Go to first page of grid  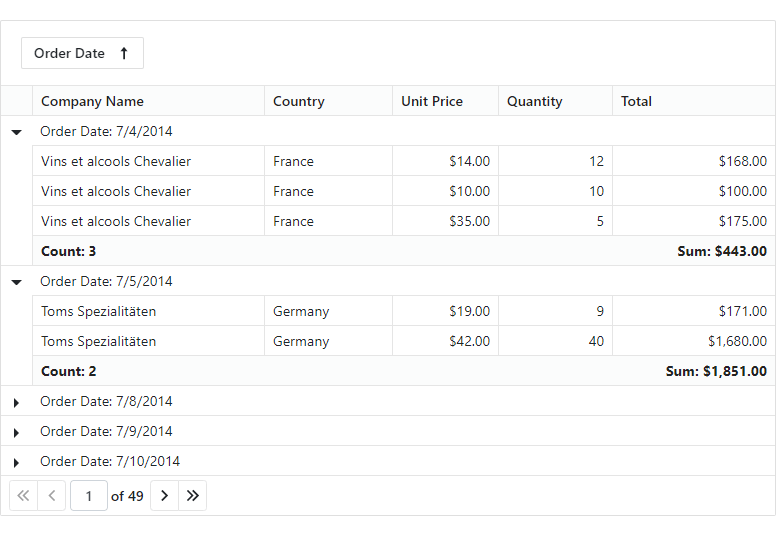(23, 496)
